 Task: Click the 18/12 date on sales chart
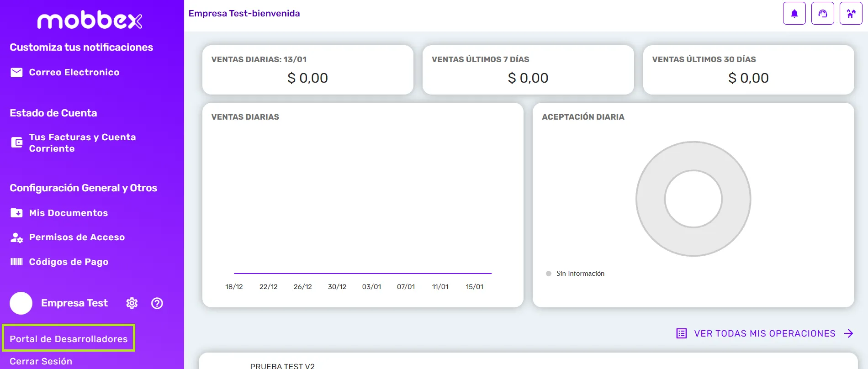coord(234,287)
